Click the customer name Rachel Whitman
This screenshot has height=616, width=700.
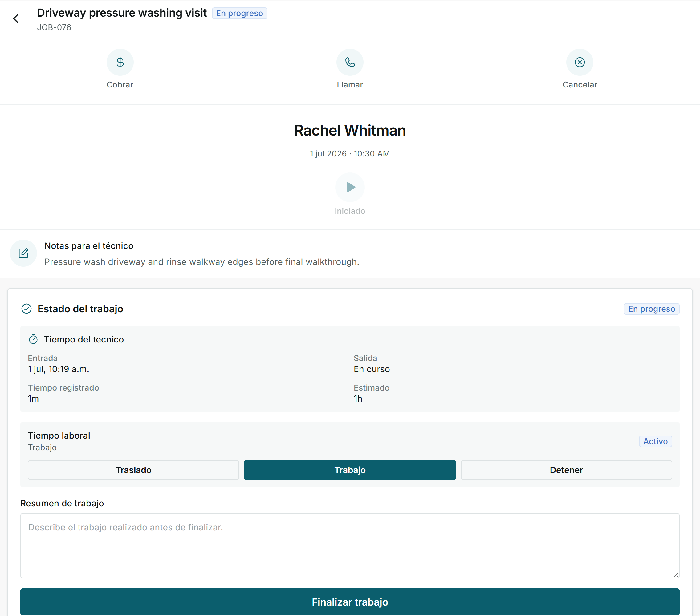tap(350, 131)
